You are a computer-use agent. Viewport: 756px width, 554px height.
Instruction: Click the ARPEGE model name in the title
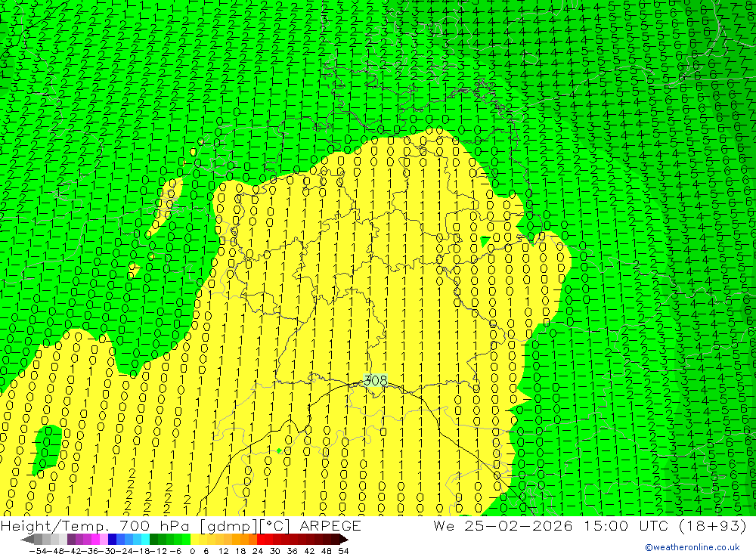click(330, 525)
